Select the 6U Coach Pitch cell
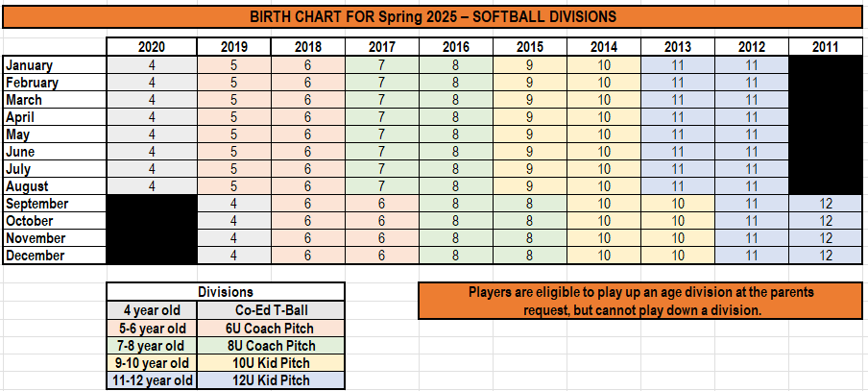Screen dimensions: 868x391 [271, 328]
